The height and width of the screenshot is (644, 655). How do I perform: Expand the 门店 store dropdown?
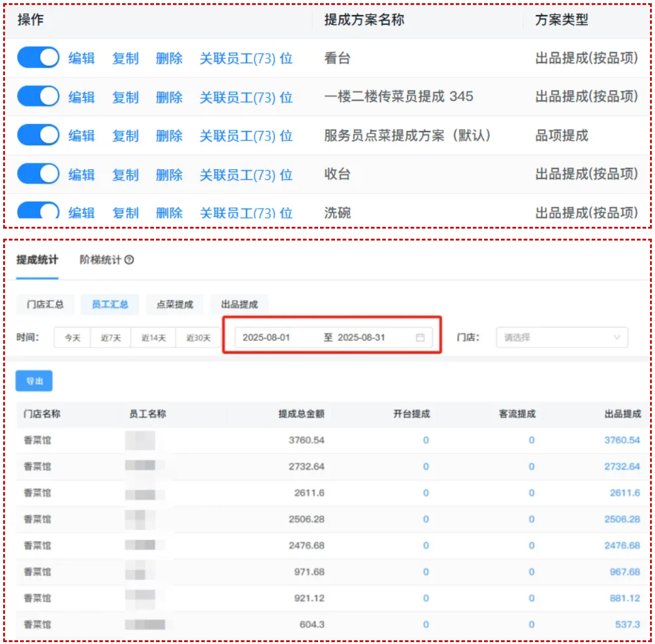tap(561, 338)
